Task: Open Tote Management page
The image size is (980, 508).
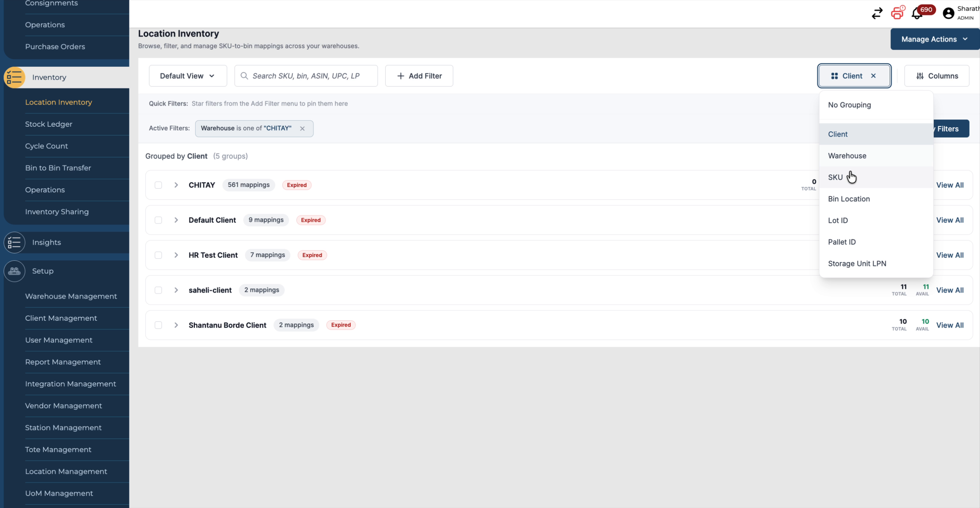Action: [x=58, y=450]
